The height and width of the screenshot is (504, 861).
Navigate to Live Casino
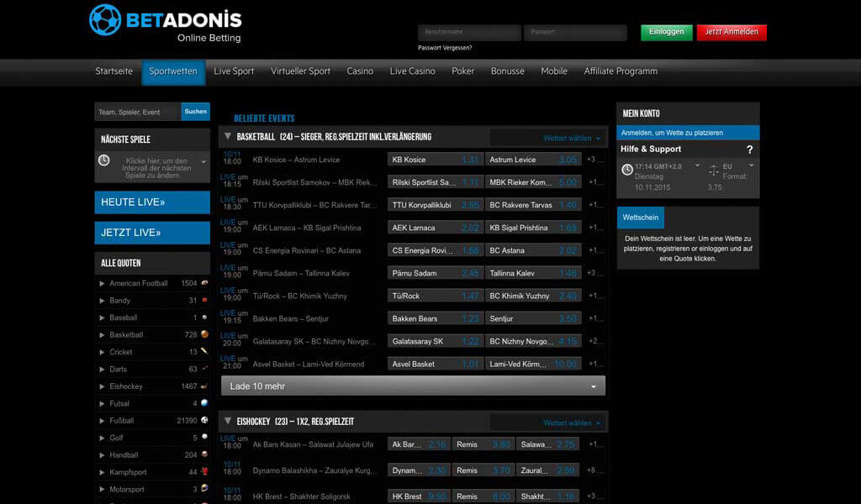(412, 71)
